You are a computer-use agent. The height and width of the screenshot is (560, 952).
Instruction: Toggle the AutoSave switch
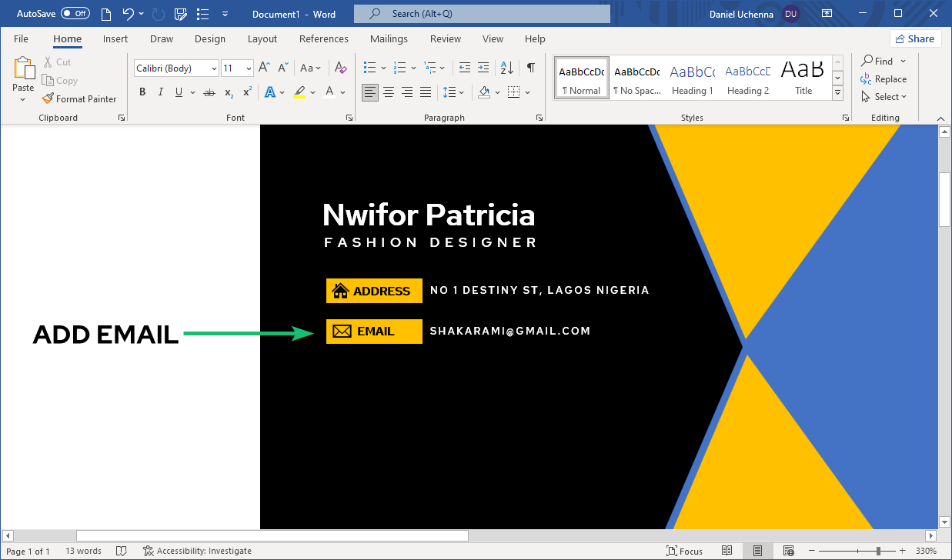point(75,14)
